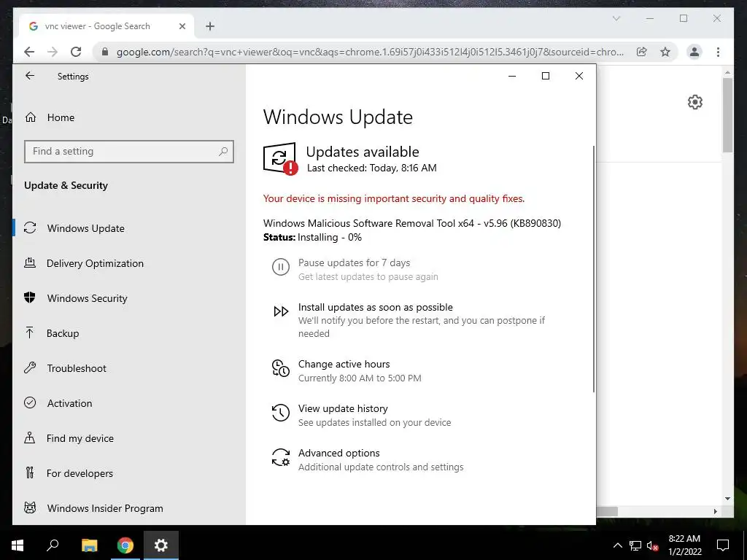This screenshot has height=560, width=747.
Task: Click the pause circle icon
Action: click(281, 267)
